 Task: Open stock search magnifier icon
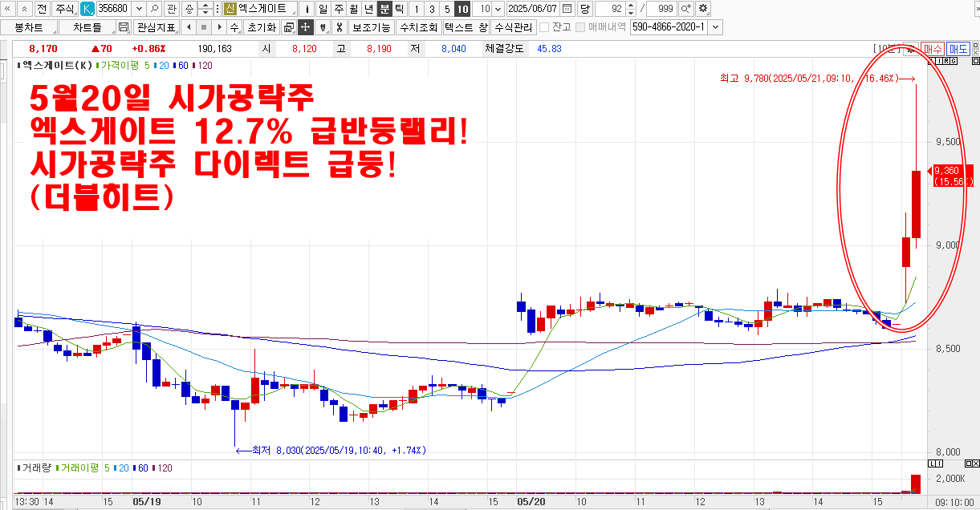[154, 9]
